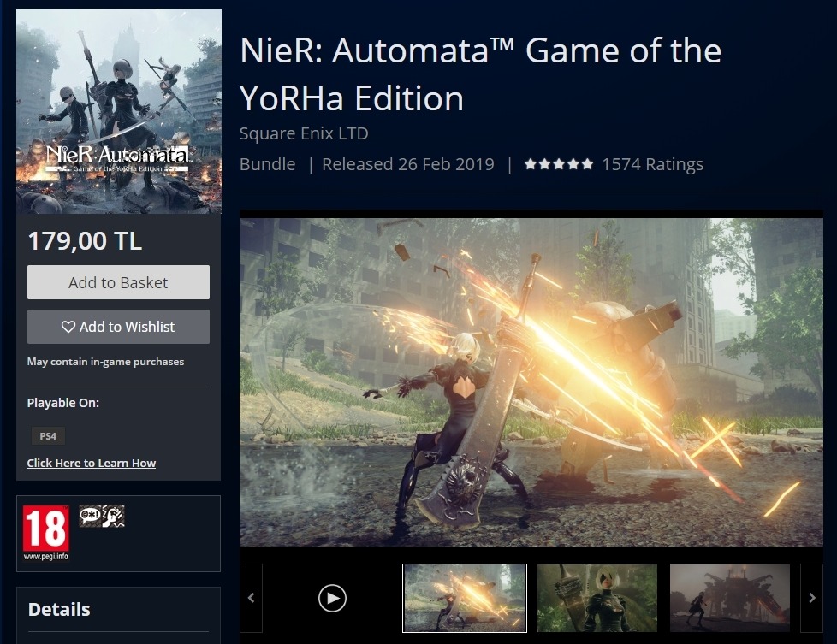
Task: Click the NieR: Automata cover art
Action: (x=118, y=111)
